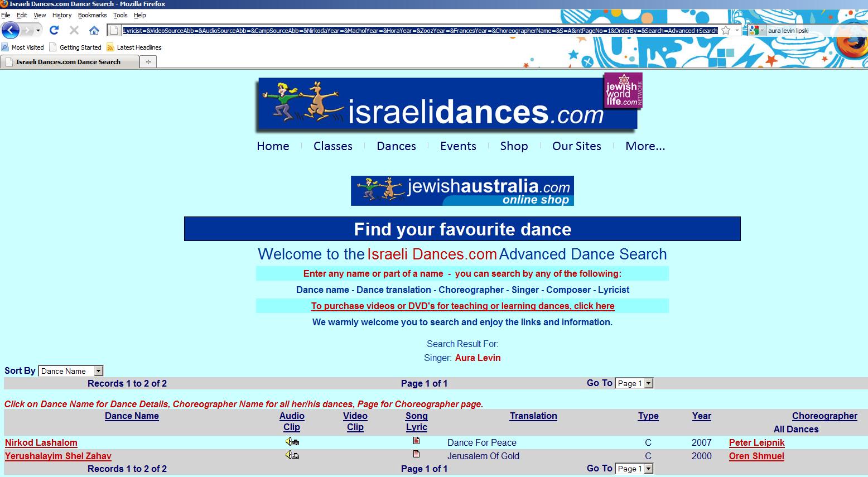Click the Aura Levin singer name
The width and height of the screenshot is (868, 477).
478,358
